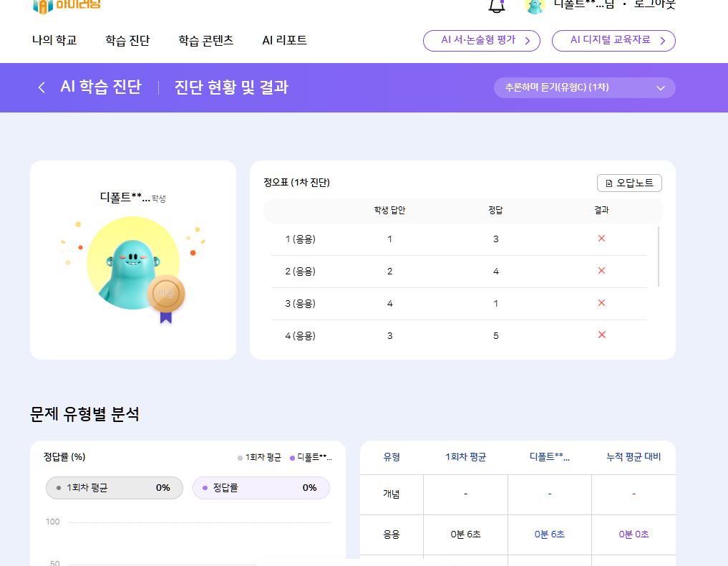Click the bronze medal badge on the character

[x=166, y=294]
